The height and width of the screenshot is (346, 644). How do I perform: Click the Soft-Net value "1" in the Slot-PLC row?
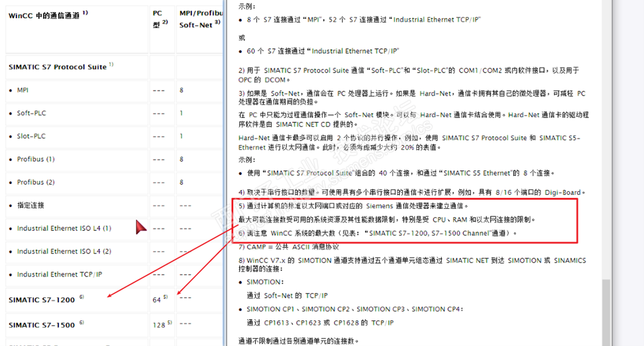181,136
